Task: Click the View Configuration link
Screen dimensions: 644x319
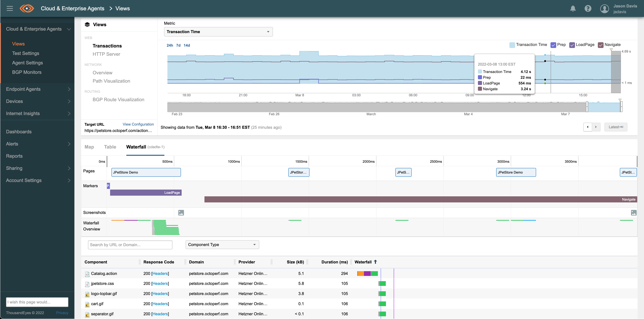Action: (x=138, y=124)
